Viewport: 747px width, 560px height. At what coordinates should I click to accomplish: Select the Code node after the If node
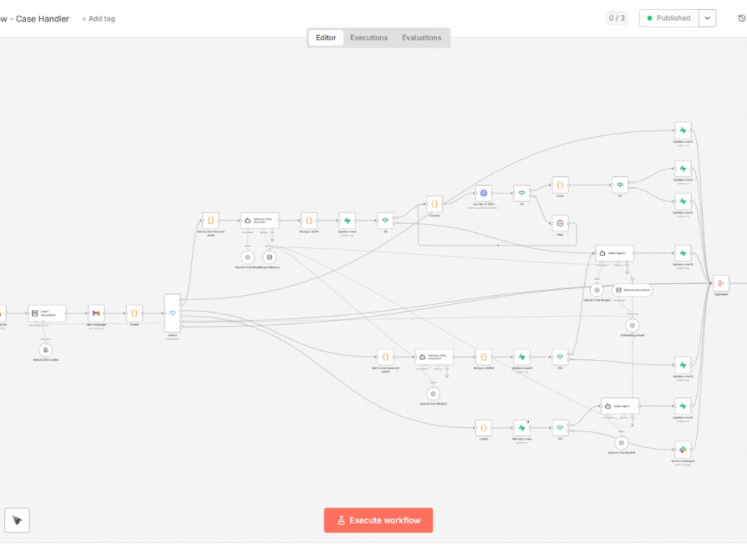click(560, 184)
